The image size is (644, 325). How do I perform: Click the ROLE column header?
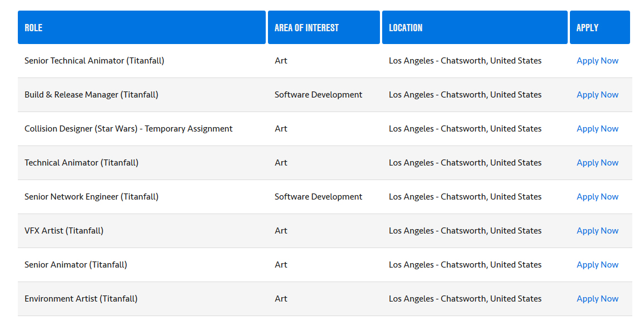coord(142,27)
